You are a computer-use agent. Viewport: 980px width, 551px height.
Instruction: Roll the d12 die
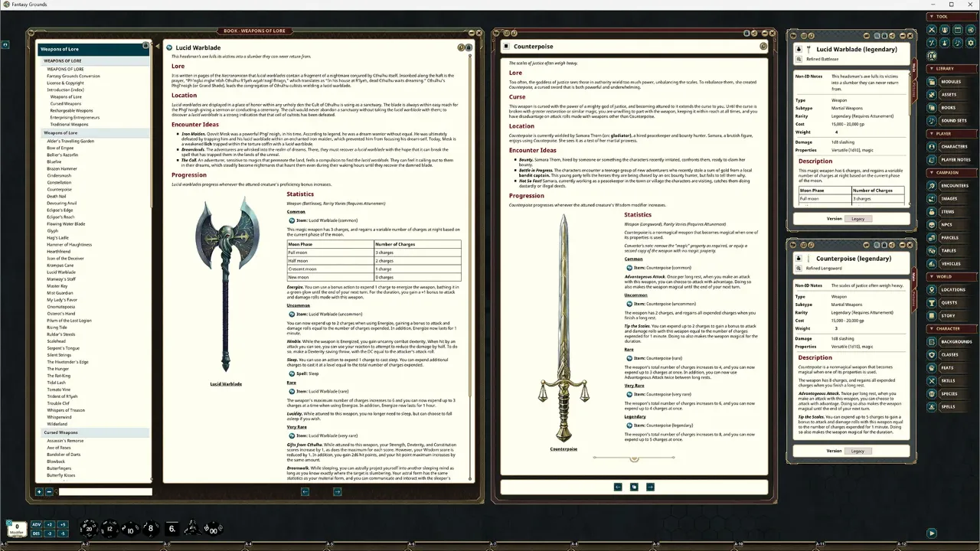[109, 529]
